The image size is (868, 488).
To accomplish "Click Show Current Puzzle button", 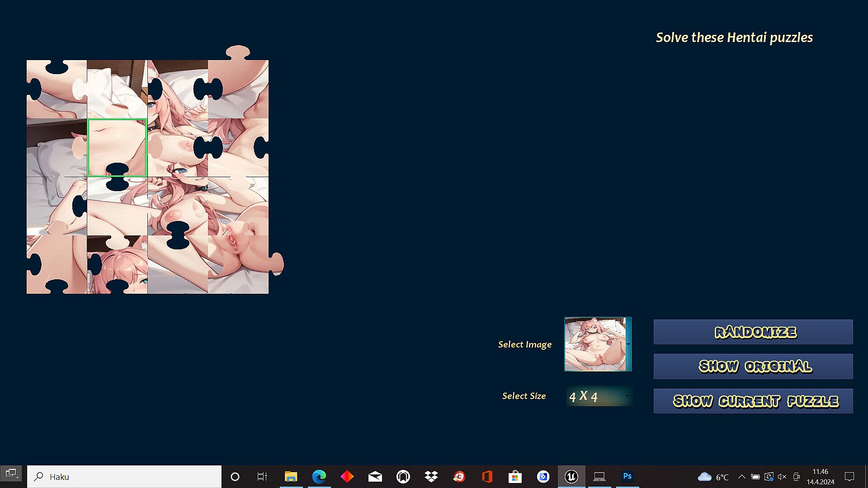I will coord(753,401).
